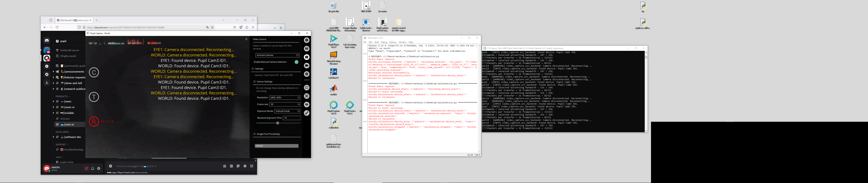This screenshot has width=868, height=183.
Task: Open the Network API cast icon in Pupil Capture
Action: (306, 88)
